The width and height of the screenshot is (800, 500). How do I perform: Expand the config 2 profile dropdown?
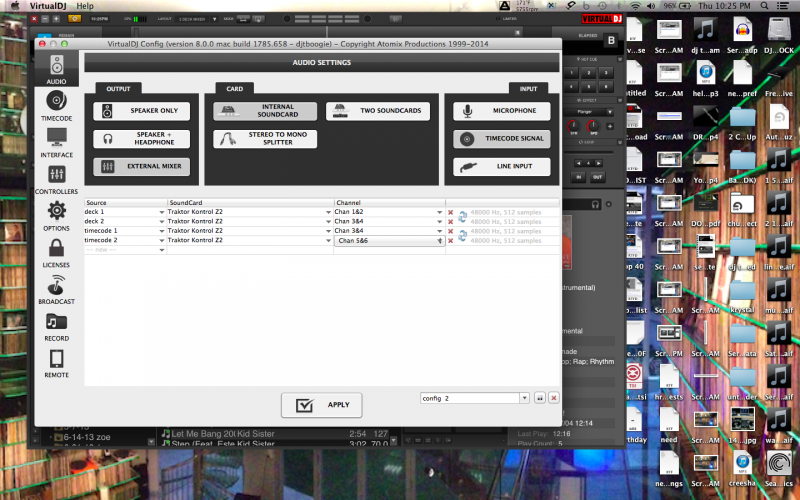[x=524, y=398]
